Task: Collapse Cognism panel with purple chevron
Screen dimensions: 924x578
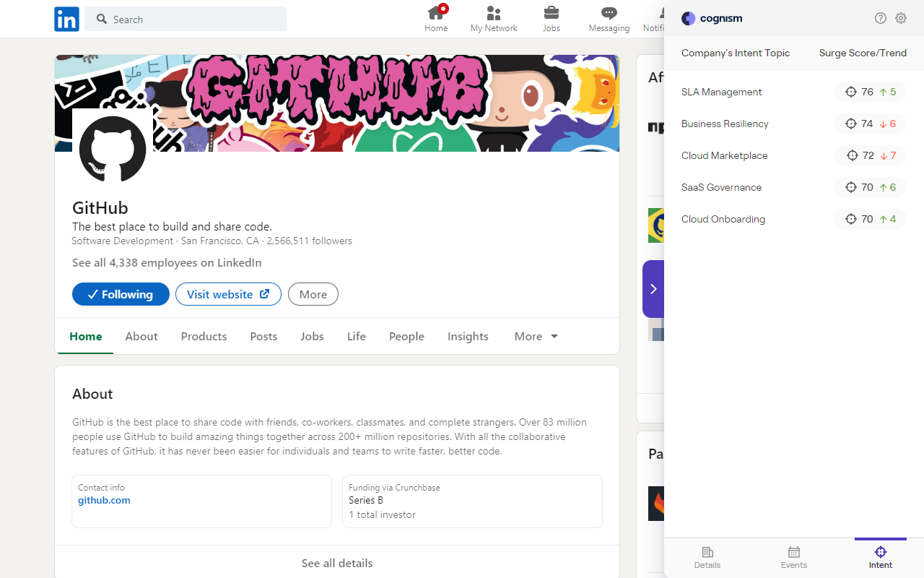Action: pos(653,289)
